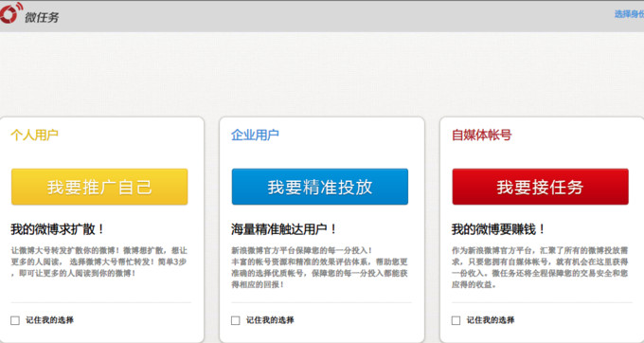Image resolution: width=644 pixels, height=343 pixels.
Task: Click 记住我的选择 label in 自媒体帐号 card
Action: point(491,320)
